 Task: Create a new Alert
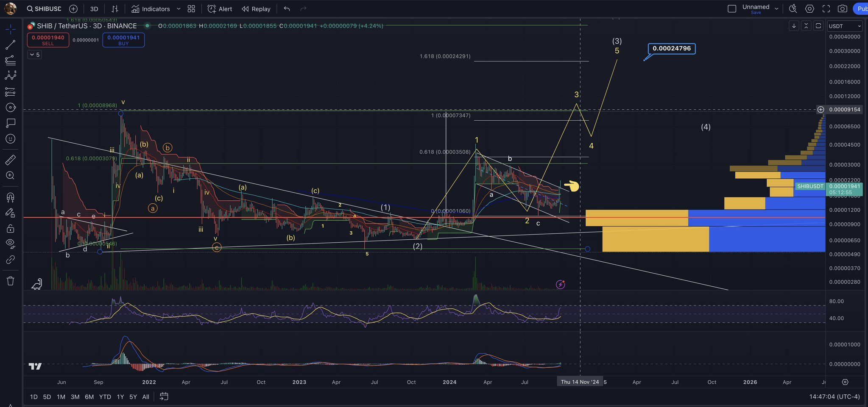220,9
